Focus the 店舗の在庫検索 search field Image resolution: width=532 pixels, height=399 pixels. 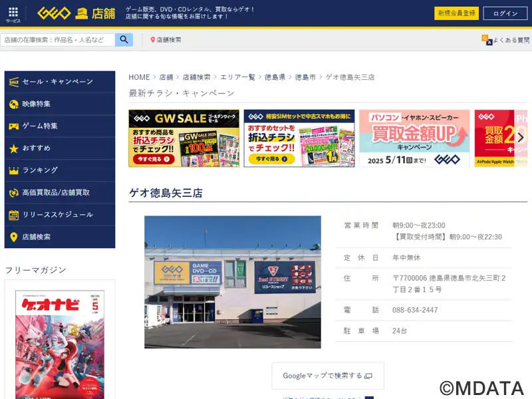click(58, 40)
